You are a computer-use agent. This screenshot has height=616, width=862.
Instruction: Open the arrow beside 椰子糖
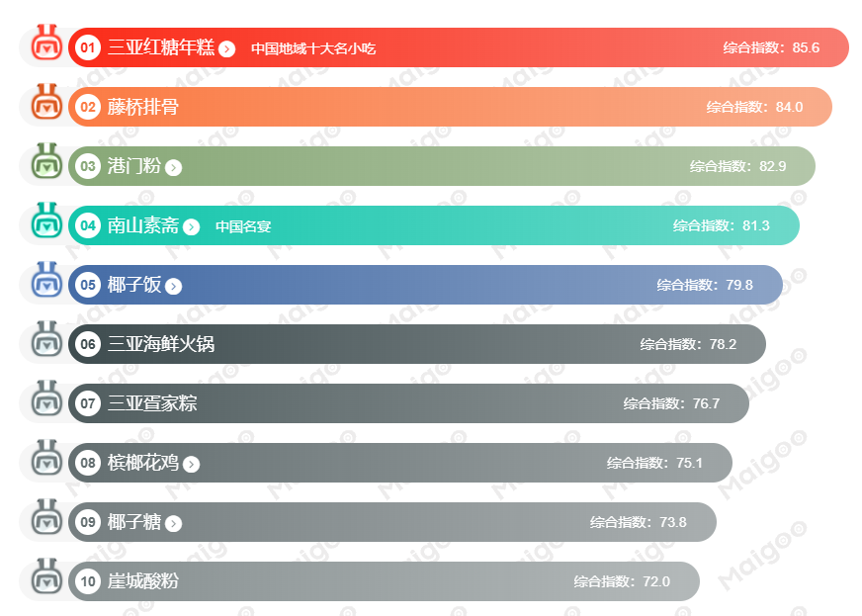click(174, 523)
